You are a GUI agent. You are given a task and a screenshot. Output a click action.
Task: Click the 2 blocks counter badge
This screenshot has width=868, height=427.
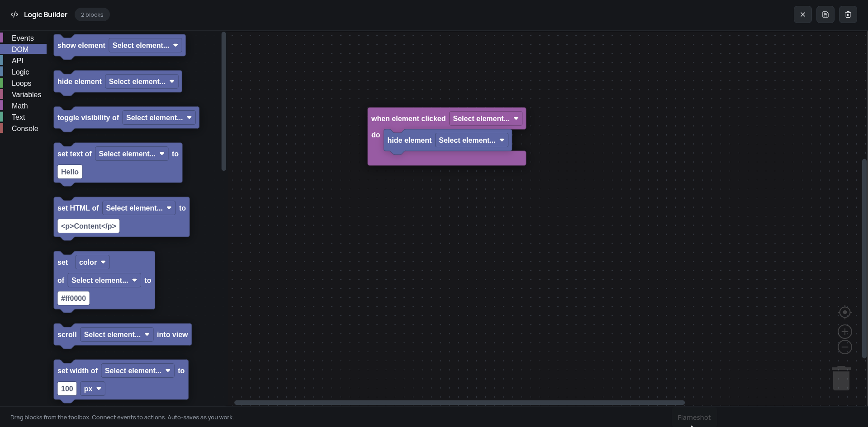point(92,14)
